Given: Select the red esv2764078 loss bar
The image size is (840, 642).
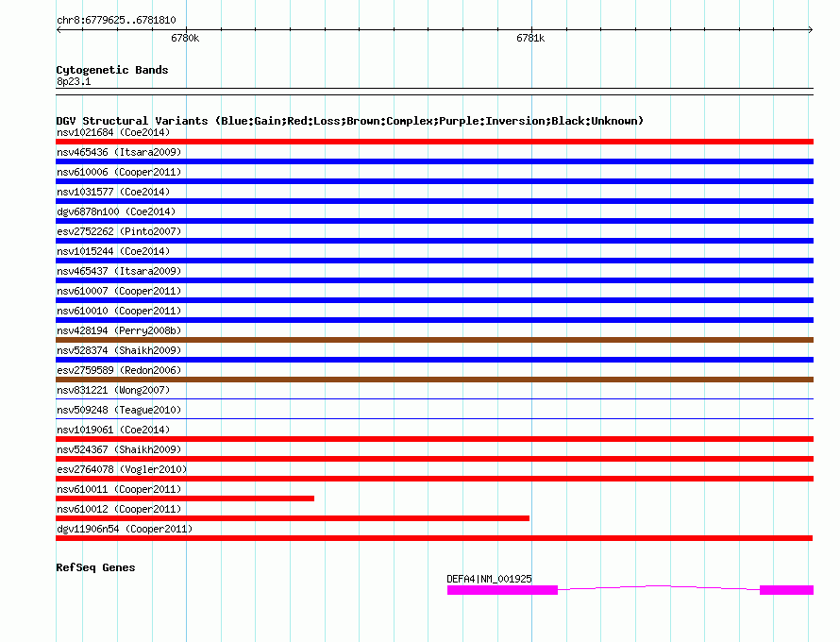Looking at the screenshot, I should (434, 479).
